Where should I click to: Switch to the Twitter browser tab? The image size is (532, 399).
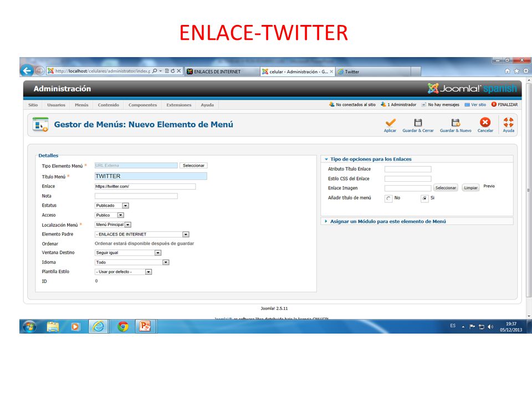(373, 71)
